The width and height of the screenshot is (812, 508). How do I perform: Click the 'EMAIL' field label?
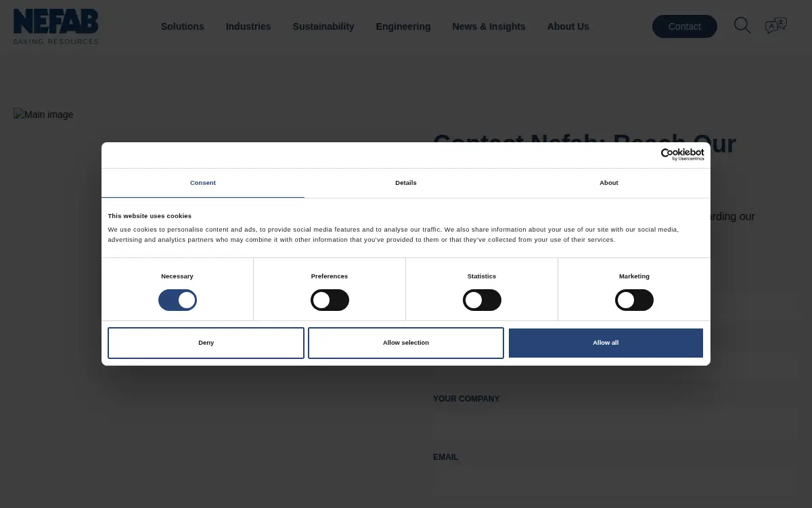click(x=445, y=457)
